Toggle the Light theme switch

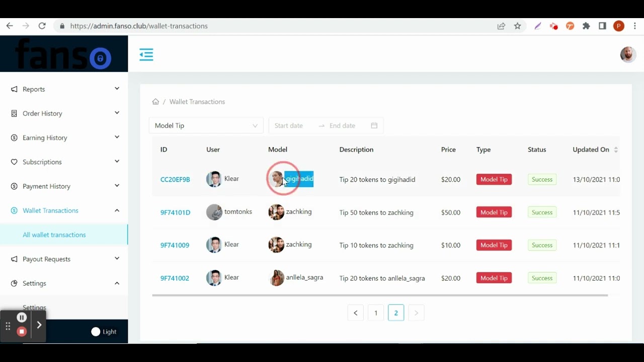pyautogui.click(x=96, y=332)
